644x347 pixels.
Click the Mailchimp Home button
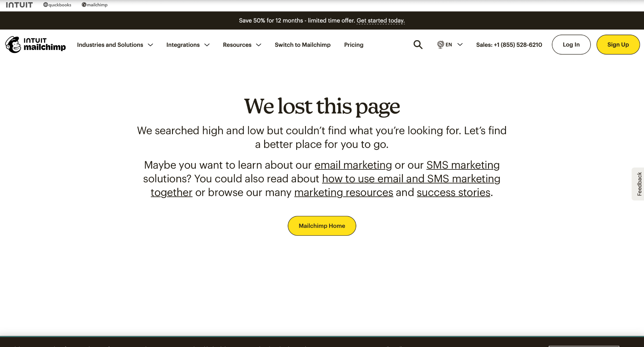click(322, 226)
